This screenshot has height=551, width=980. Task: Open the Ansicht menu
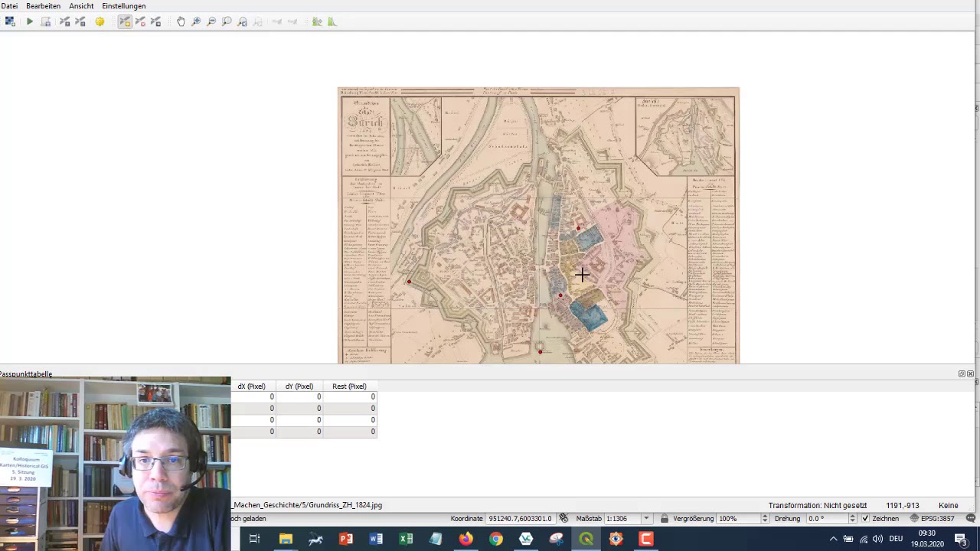coord(81,6)
